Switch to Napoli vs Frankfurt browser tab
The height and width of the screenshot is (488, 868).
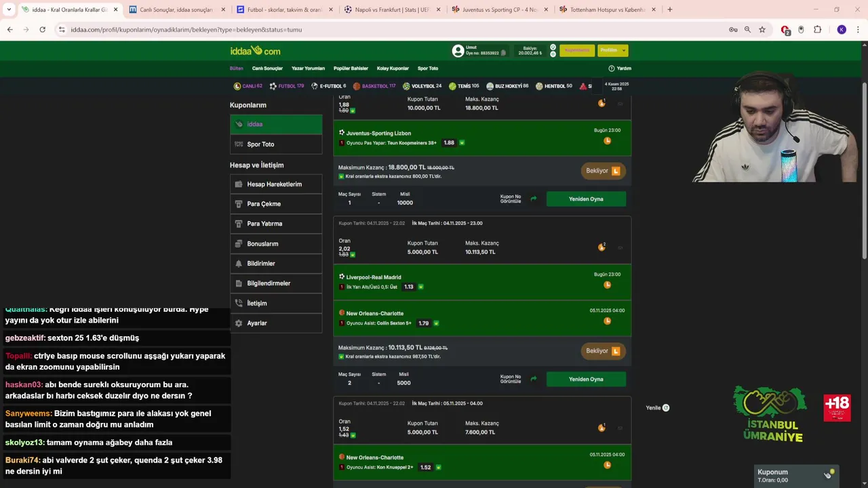click(392, 9)
